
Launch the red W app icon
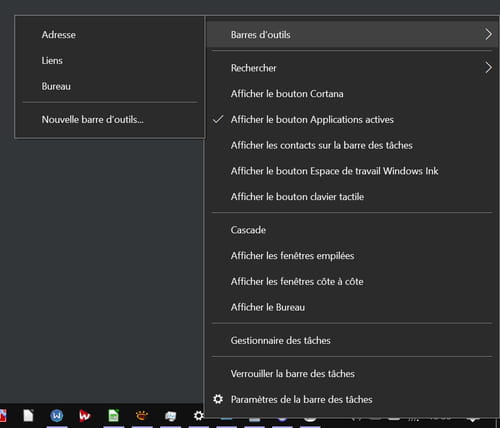[x=85, y=416]
